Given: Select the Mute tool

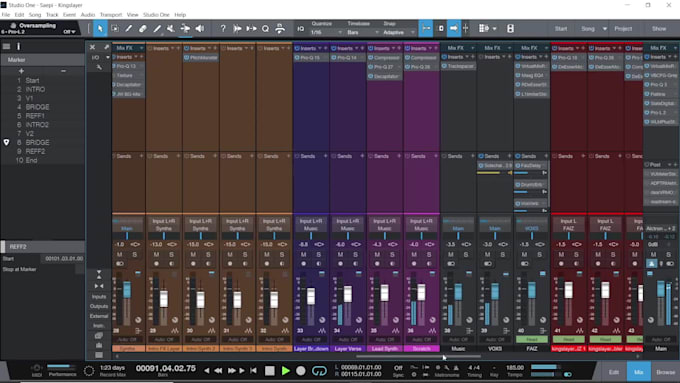Looking at the screenshot, I should [x=171, y=29].
